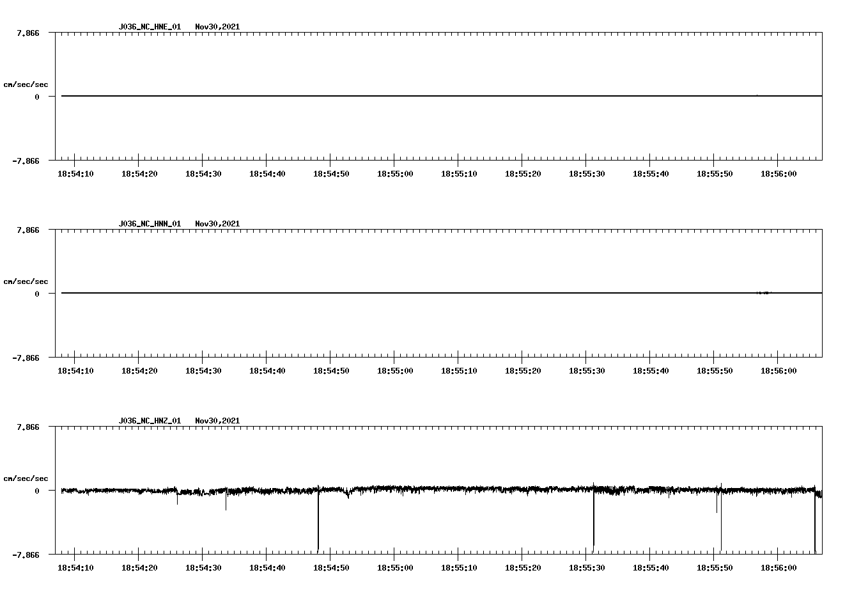This screenshot has height=591, width=868.
Task: Click the Nov30,2021 date on the HNN plot
Action: (217, 224)
